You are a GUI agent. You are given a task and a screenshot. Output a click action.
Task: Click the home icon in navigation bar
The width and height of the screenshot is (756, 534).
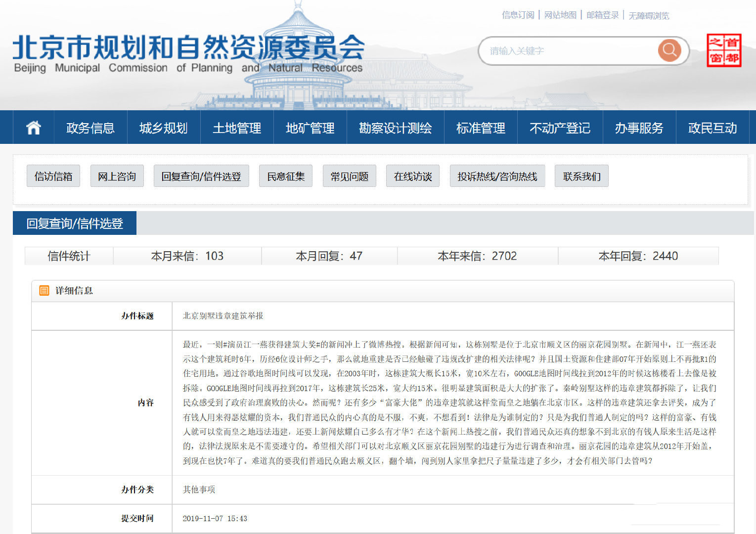click(33, 128)
